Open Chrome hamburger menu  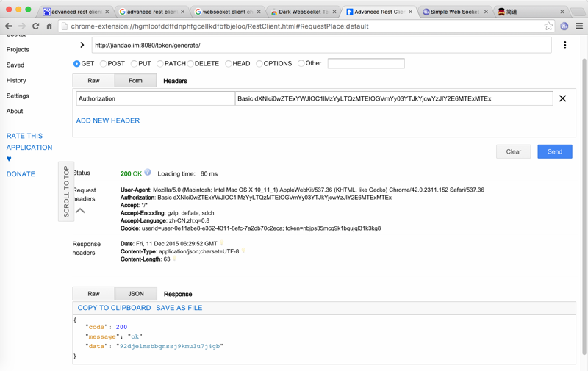pos(579,26)
